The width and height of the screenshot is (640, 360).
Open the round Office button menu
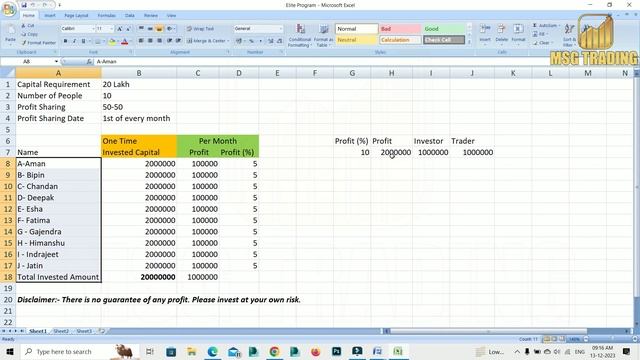click(x=8, y=8)
